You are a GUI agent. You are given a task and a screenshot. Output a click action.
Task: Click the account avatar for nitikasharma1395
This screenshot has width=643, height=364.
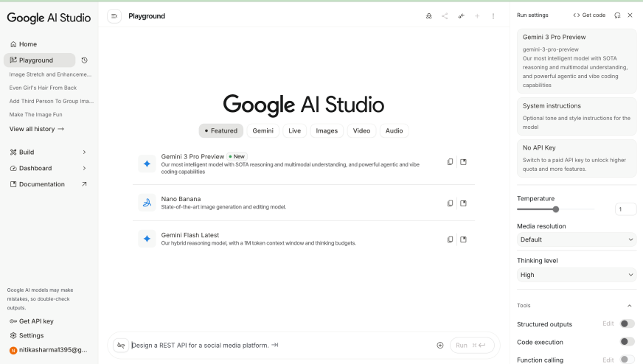pos(13,350)
